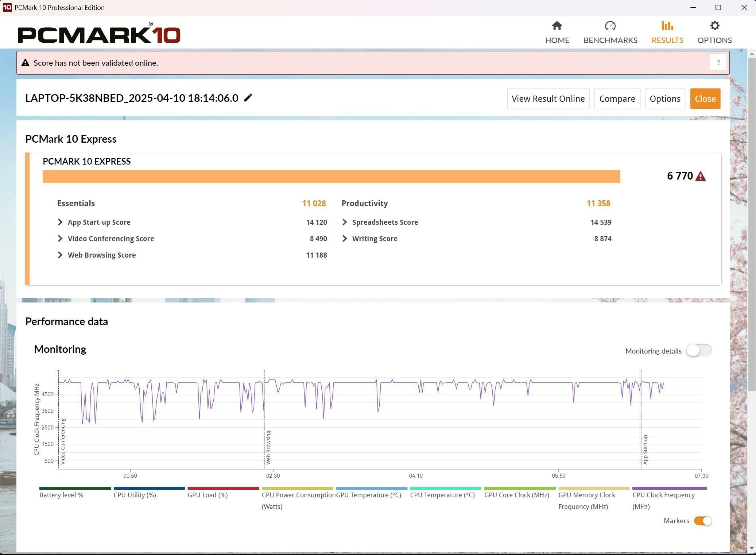Toggle CPU Temperature legend

(x=446, y=493)
